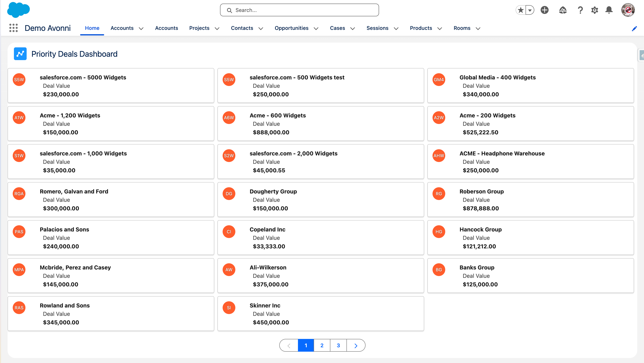The width and height of the screenshot is (644, 363).
Task: Open the Favorites list dropdown arrow
Action: (x=530, y=10)
